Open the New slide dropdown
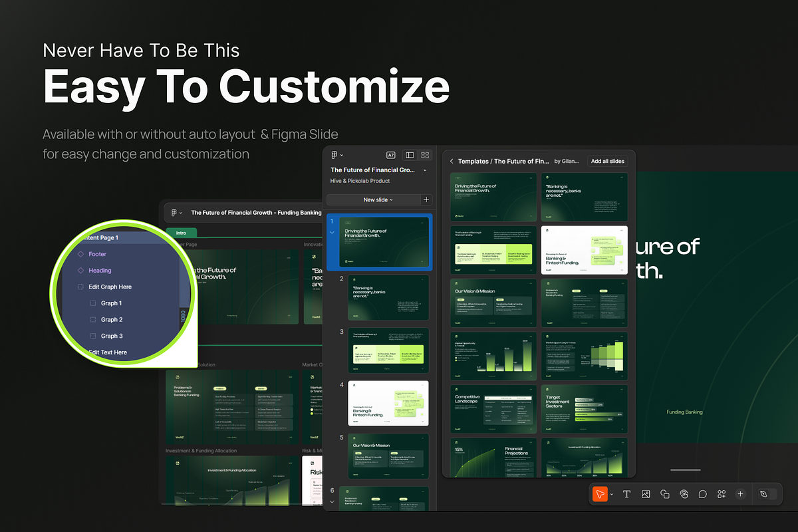 click(373, 199)
